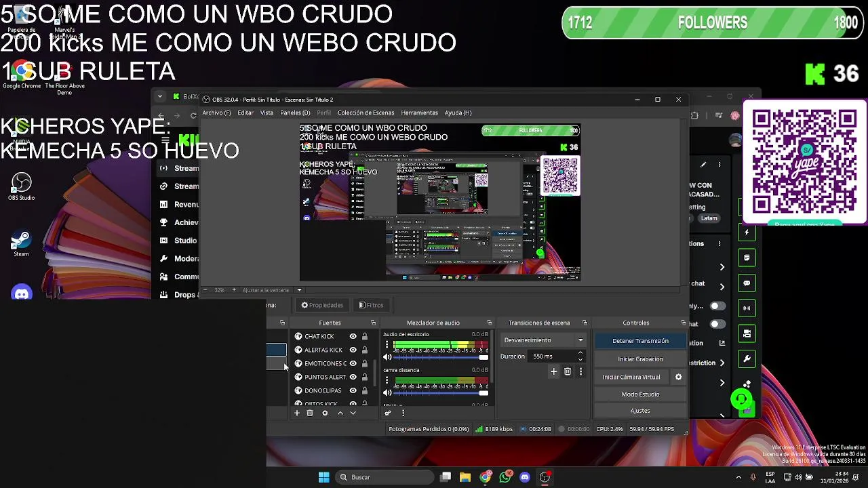Open source properties gear below Fuentes list
868x488 pixels.
pyautogui.click(x=325, y=413)
